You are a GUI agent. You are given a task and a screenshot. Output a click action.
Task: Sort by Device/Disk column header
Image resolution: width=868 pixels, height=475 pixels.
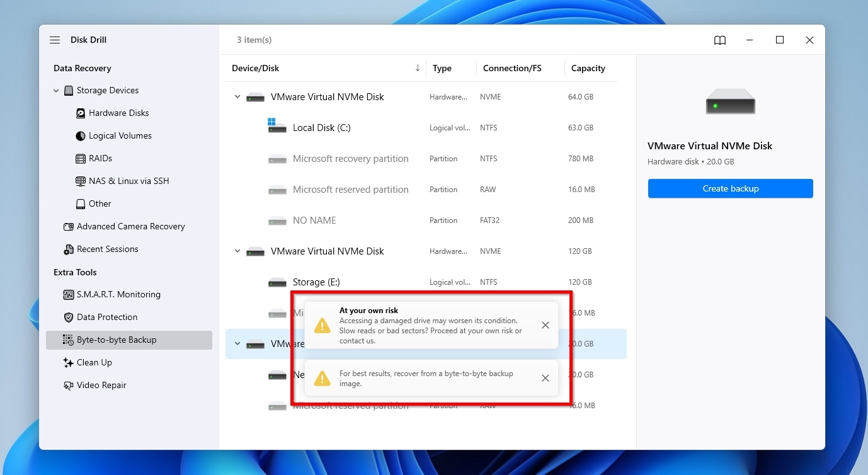point(255,68)
